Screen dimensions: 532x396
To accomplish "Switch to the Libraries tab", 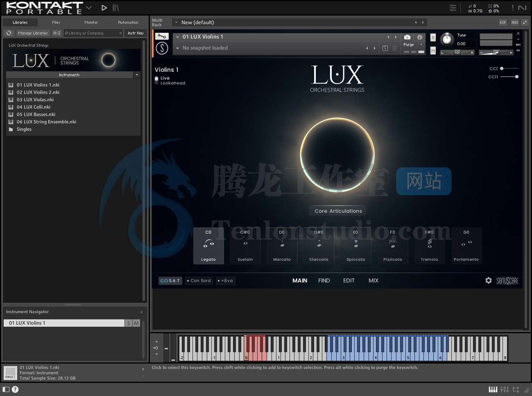I will coord(20,23).
